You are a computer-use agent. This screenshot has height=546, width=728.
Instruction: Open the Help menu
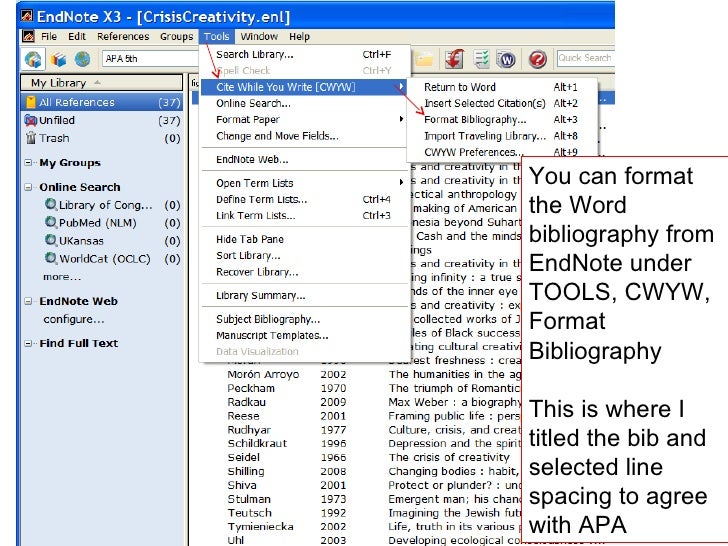299,36
